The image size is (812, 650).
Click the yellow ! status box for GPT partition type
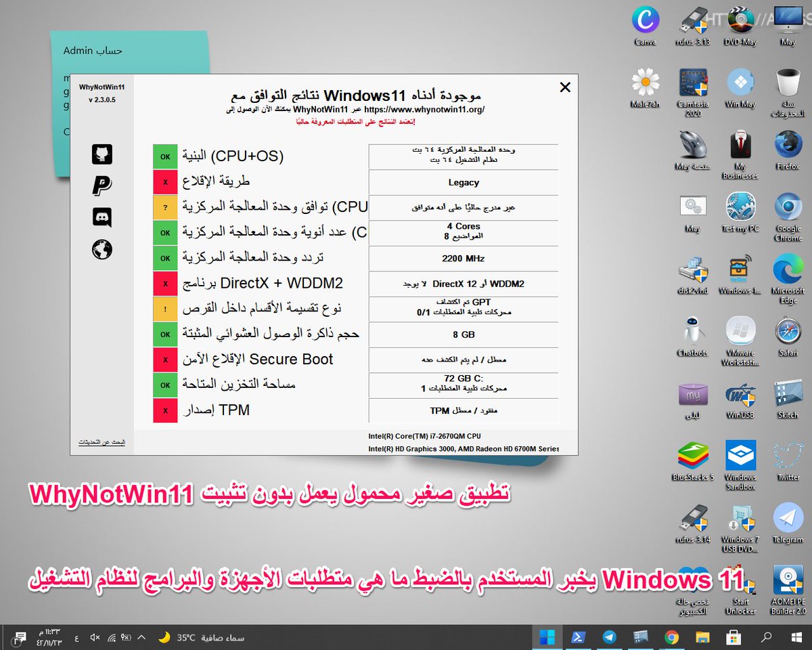165,309
